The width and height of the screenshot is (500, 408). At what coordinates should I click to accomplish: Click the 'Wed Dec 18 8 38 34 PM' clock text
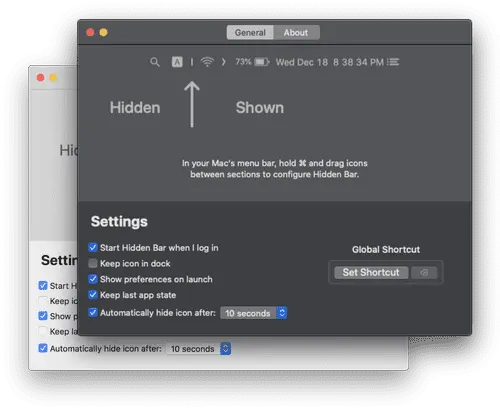tap(330, 62)
